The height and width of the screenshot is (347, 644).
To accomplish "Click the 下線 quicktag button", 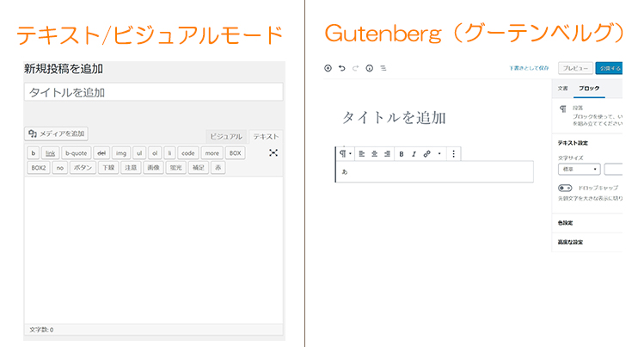I will coord(108,168).
